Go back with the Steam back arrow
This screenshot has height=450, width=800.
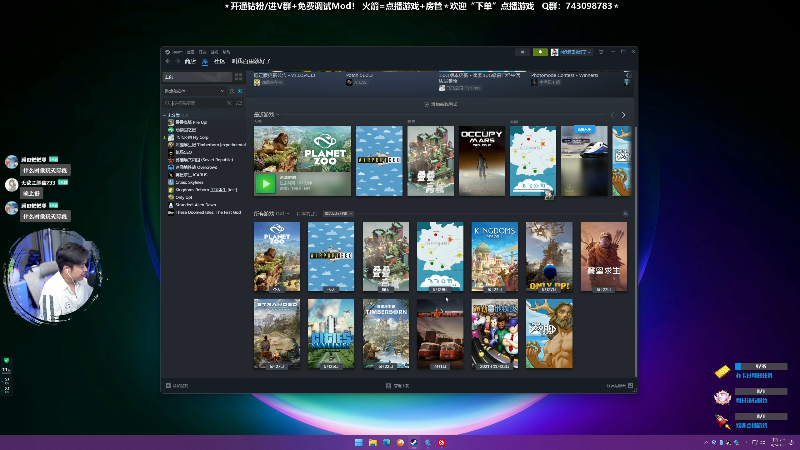[x=168, y=61]
